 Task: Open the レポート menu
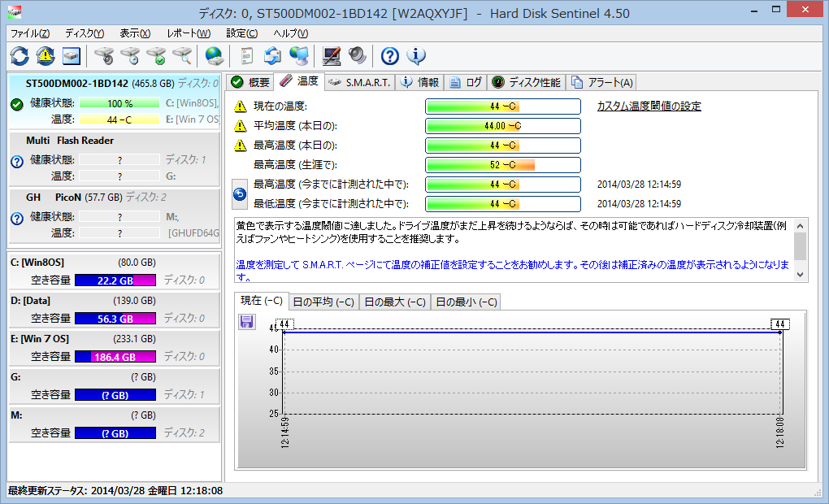tap(189, 33)
